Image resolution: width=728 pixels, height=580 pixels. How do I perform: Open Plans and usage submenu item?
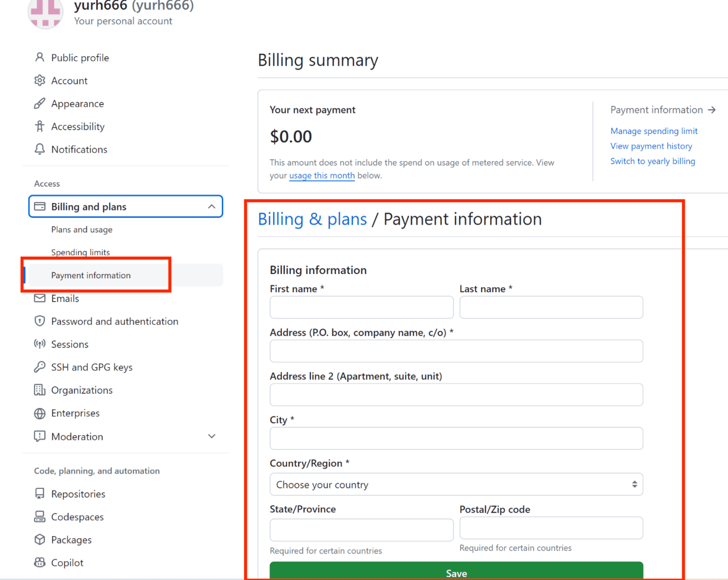(x=82, y=229)
